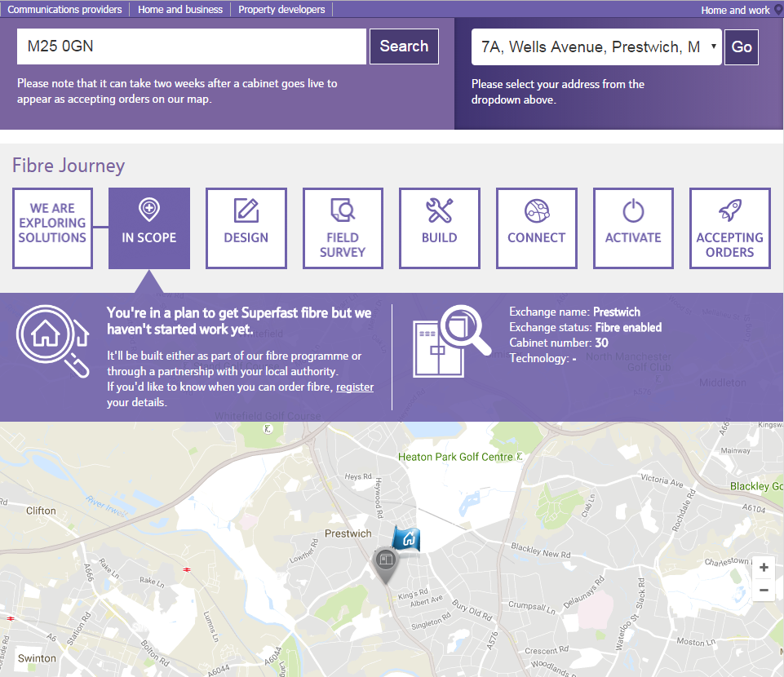Open the Design stage pencil icon
The width and height of the screenshot is (784, 677).
(246, 210)
